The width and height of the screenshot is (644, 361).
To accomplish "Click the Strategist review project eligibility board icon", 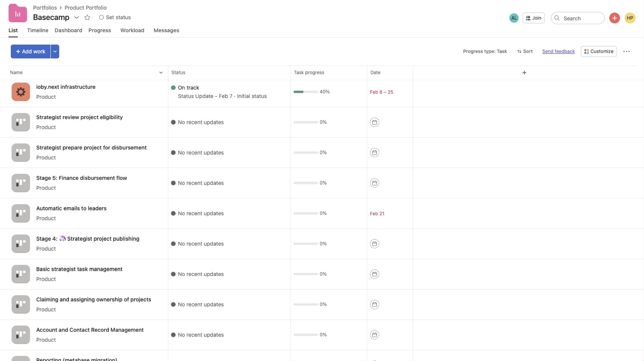I will tap(21, 122).
